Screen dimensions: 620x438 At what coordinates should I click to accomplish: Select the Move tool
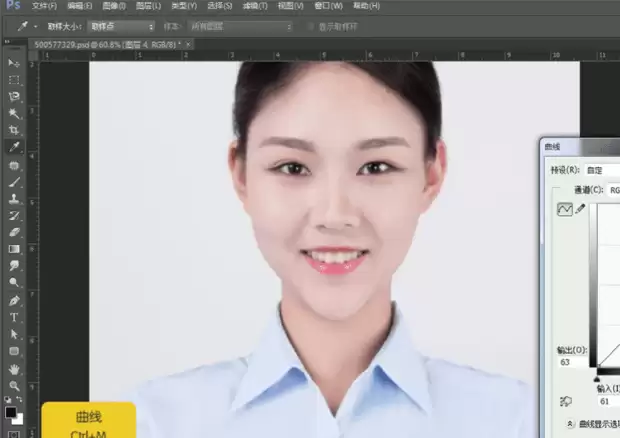14,63
